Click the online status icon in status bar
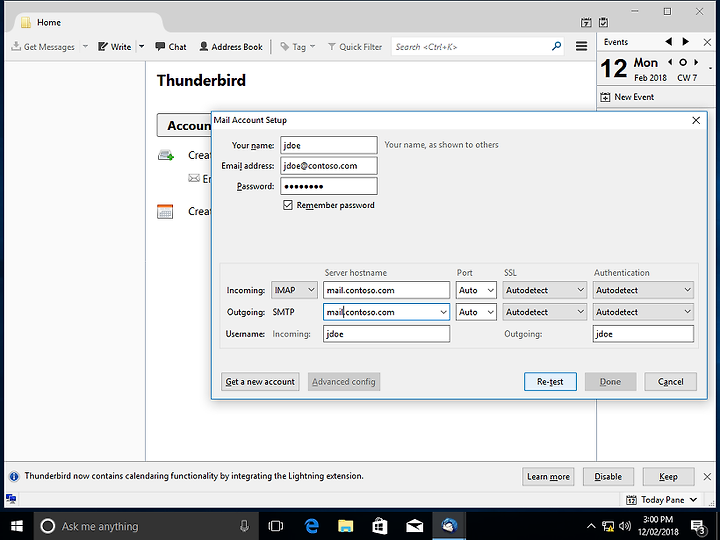This screenshot has height=540, width=720. (x=11, y=499)
